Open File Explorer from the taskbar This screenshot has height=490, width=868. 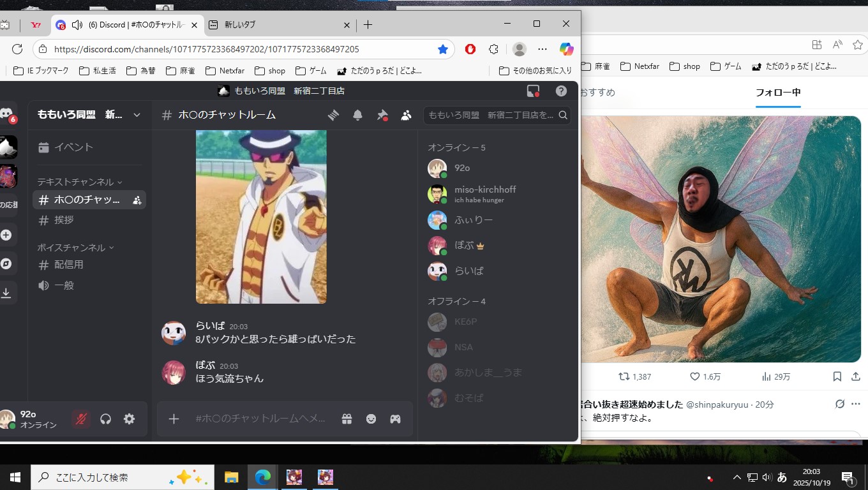[231, 477]
